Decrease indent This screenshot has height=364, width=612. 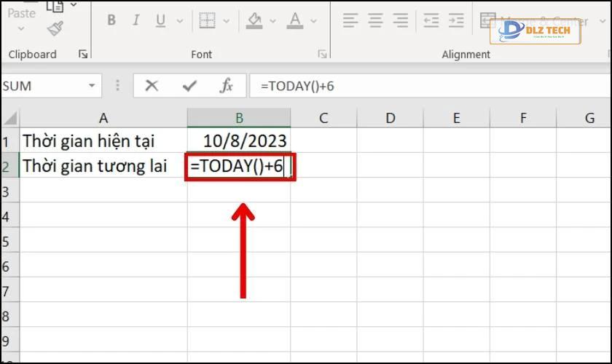431,20
